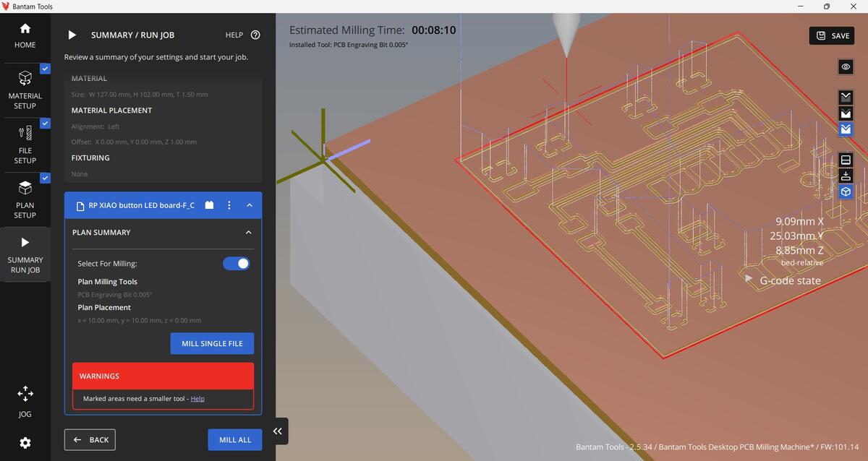Screen dimensions: 868x461
Task: Open the three-dot plan options menu
Action: click(x=229, y=205)
